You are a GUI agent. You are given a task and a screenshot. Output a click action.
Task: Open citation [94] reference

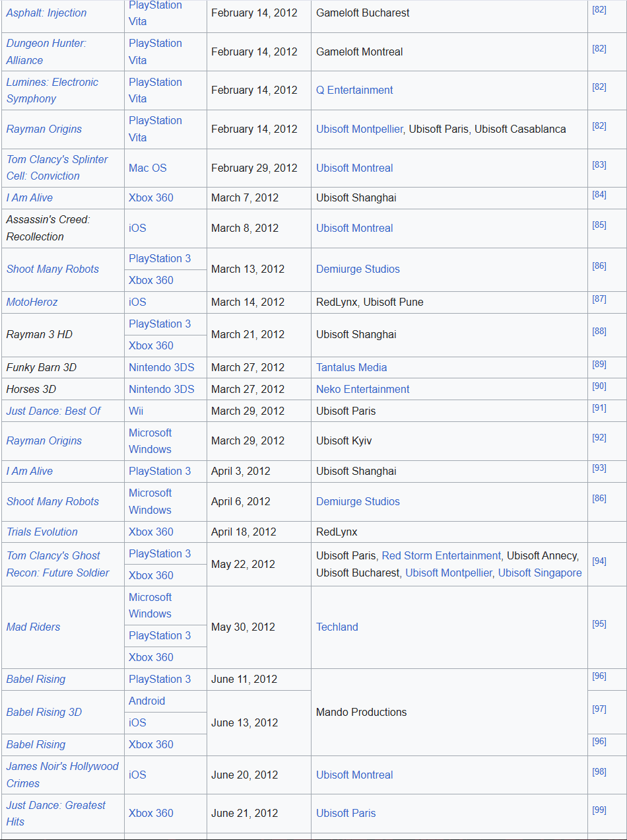coord(599,561)
